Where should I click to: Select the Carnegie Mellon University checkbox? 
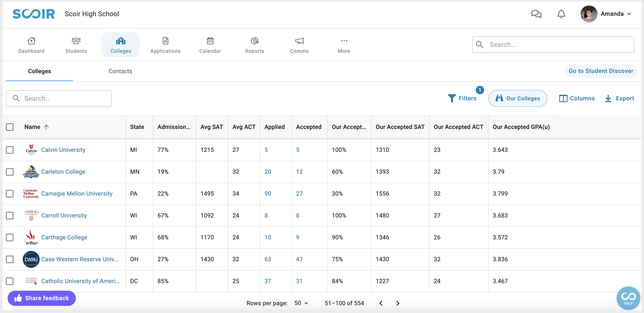click(10, 194)
